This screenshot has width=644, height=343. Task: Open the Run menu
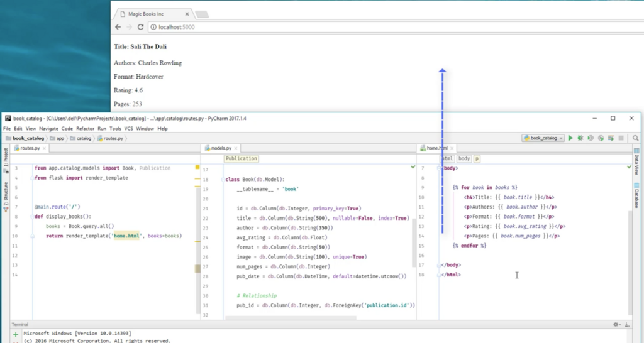(102, 128)
